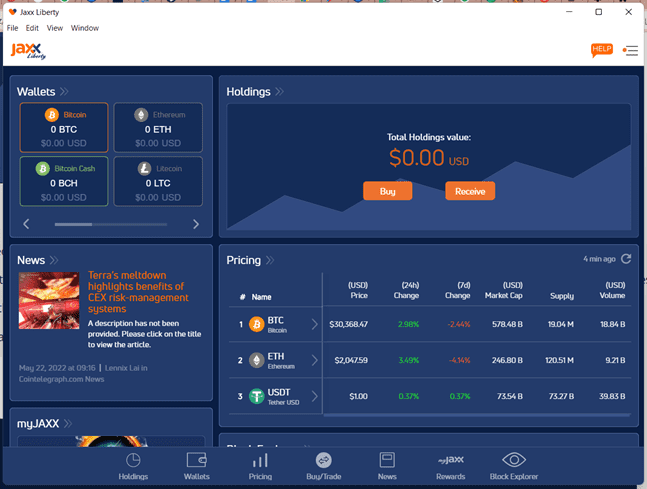Screen dimensions: 647x489
Task: Open the hamburger menu icon at top right
Action: (x=630, y=50)
